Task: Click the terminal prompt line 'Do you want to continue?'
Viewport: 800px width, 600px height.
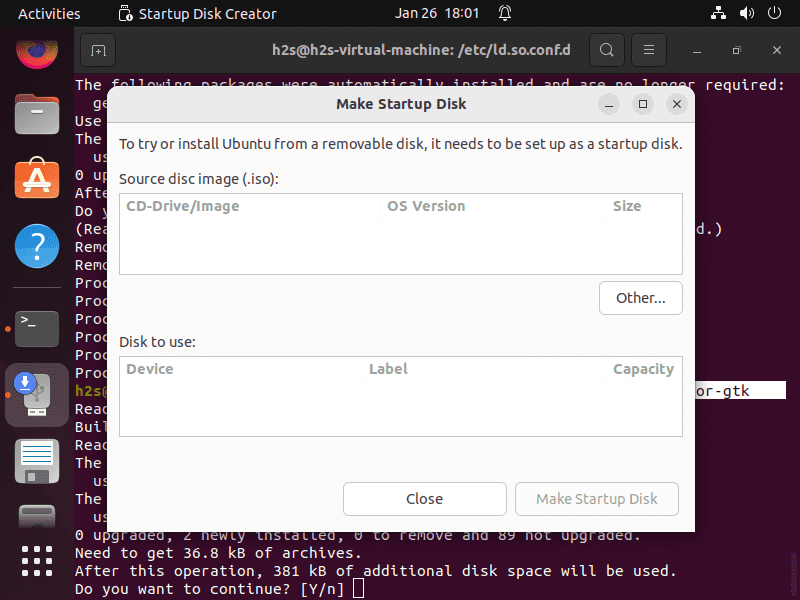Action: (209, 589)
